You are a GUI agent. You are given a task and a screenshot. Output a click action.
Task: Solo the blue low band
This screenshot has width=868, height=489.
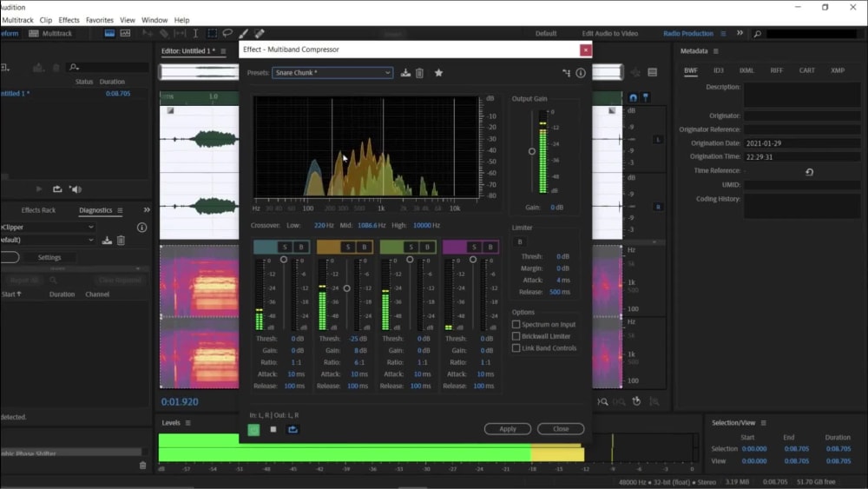pos(285,247)
